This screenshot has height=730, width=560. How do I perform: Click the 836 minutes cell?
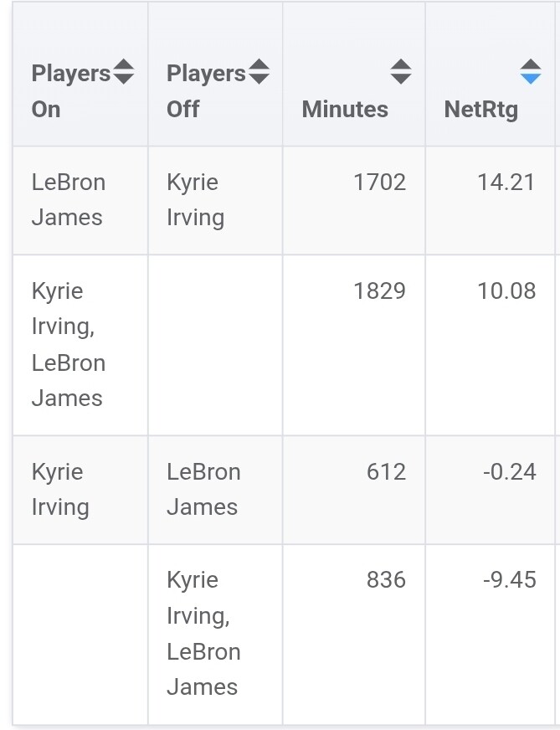click(x=386, y=580)
